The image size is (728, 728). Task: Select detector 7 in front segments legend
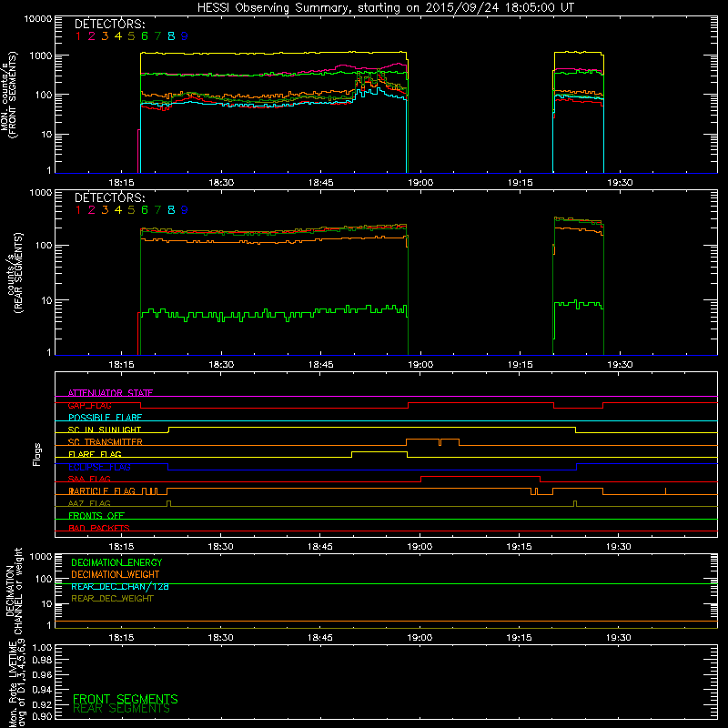pos(157,36)
